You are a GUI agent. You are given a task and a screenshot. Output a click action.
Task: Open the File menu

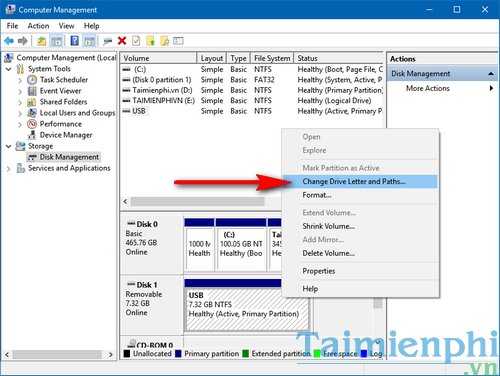(12, 26)
